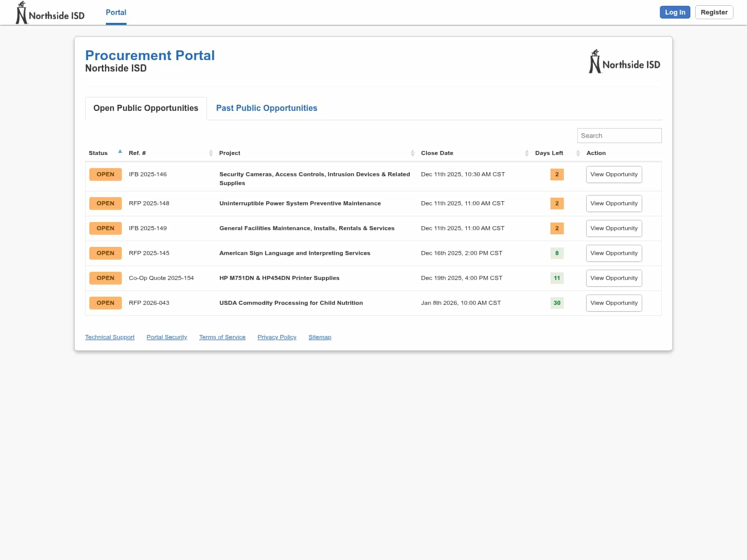Switch to Past Public Opportunities tab
The image size is (747, 560).
click(266, 108)
